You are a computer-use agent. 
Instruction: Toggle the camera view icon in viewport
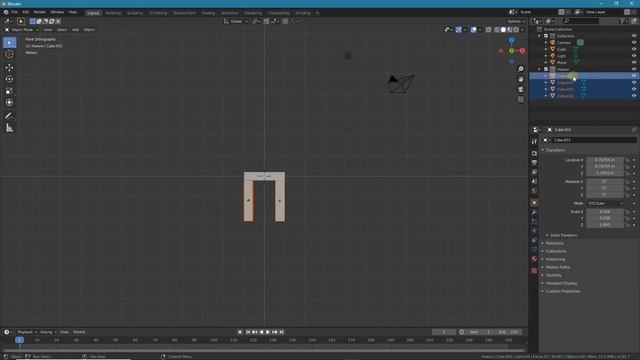[520, 89]
